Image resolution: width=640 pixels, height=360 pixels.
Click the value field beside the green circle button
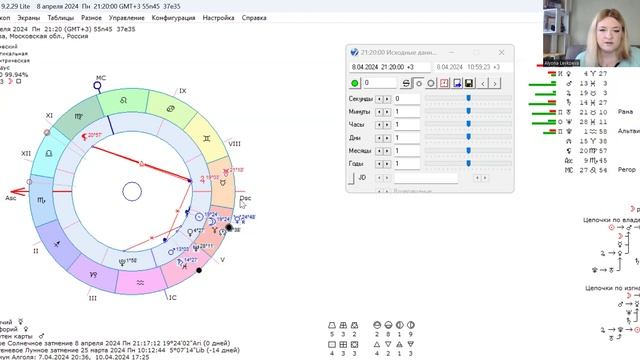pos(379,83)
